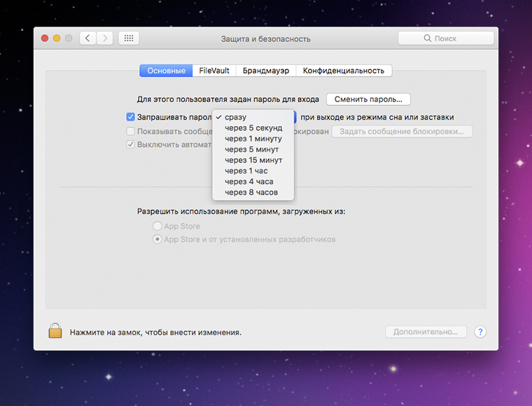Click the "Сменить пароль..." button
Image resolution: width=532 pixels, height=406 pixels.
coord(368,99)
